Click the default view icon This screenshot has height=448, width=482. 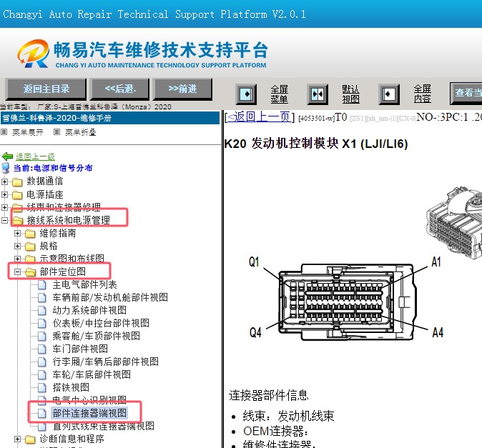[318, 94]
